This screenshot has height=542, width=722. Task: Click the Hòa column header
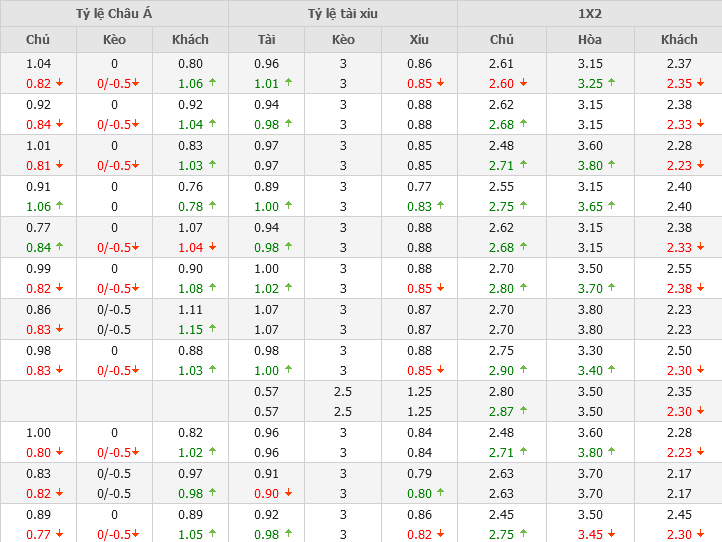coord(590,40)
